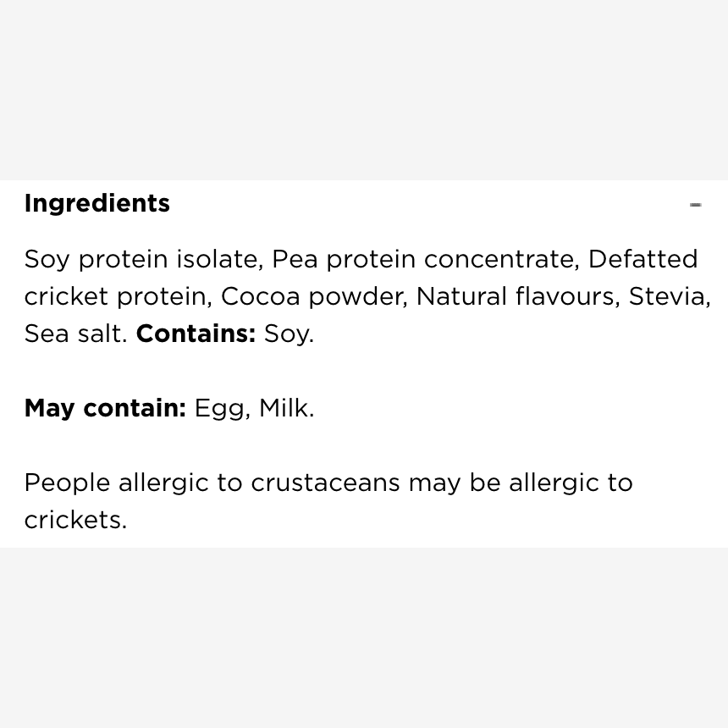Click the "Cocoa powder" ingredient text

click(314, 296)
